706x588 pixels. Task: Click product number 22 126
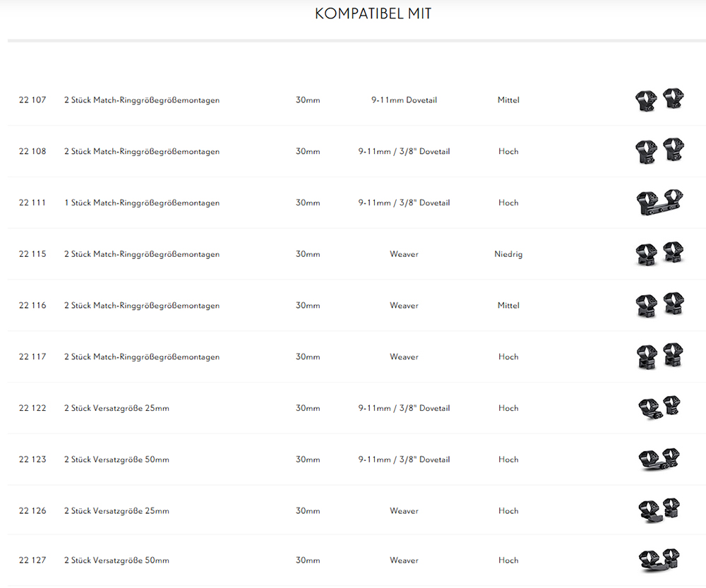32,511
